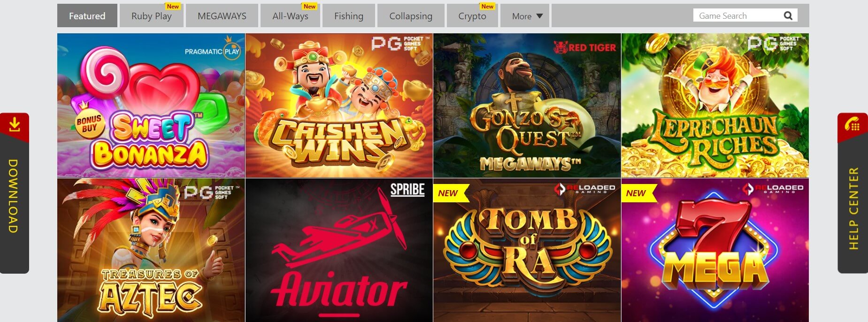Expand the More dropdown menu
Image resolution: width=868 pixels, height=322 pixels.
point(525,15)
